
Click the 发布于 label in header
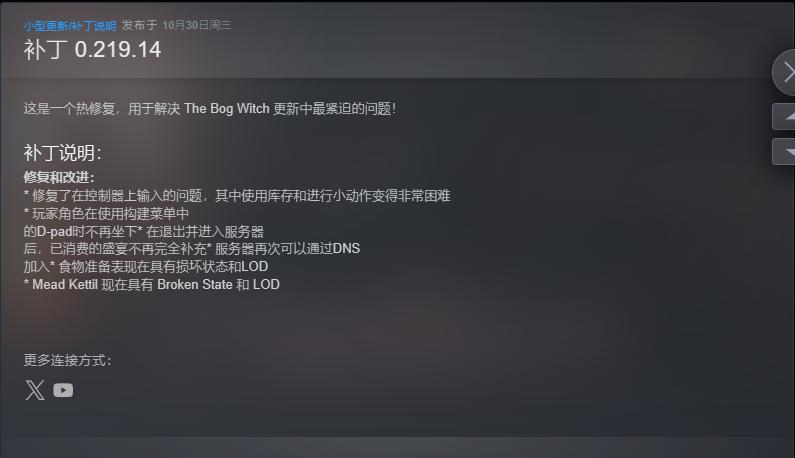(x=139, y=25)
